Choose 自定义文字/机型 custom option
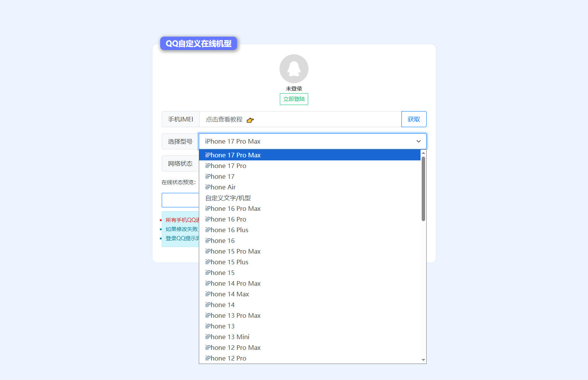Viewport: 588px width, 380px height. [310, 198]
